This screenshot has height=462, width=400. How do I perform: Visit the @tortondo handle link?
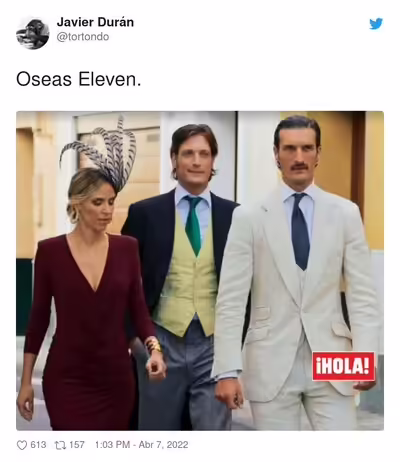[83, 37]
